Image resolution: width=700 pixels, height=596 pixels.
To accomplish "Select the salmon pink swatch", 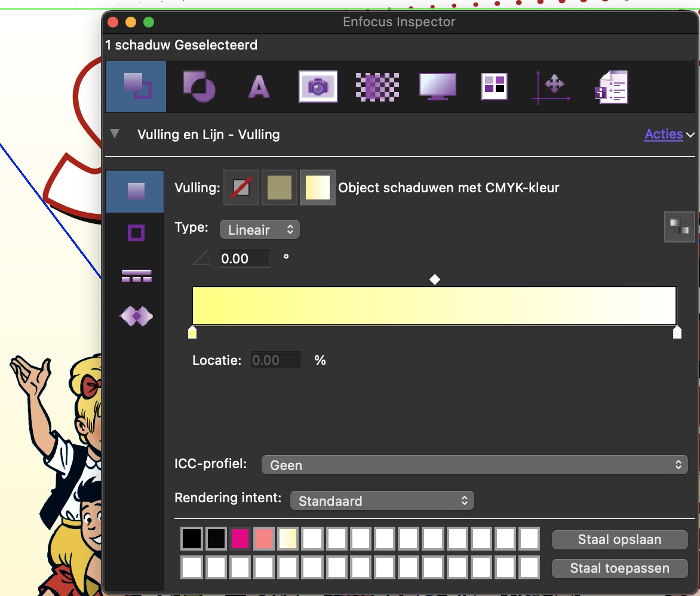I will point(264,539).
